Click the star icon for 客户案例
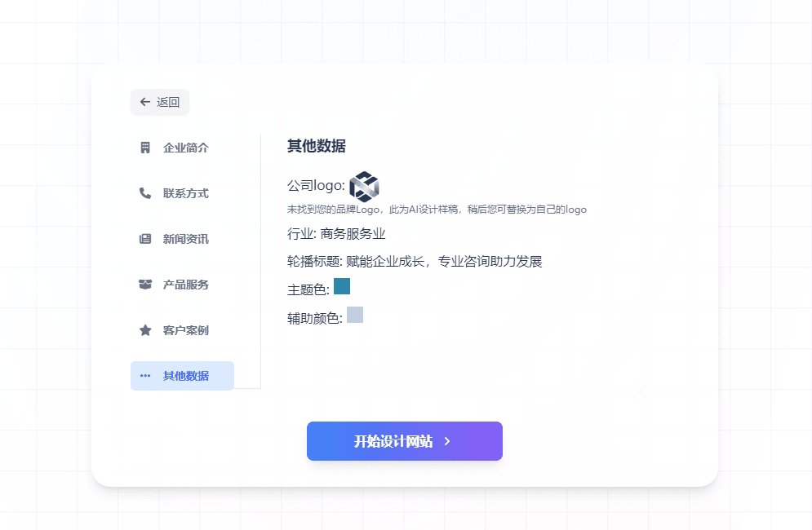Viewport: 812px width, 530px height. 145,330
